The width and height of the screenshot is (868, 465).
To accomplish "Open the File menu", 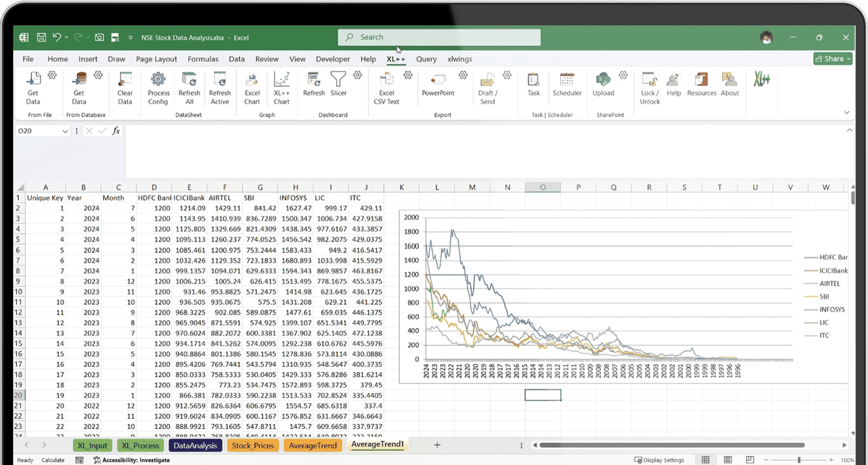I will (x=28, y=59).
